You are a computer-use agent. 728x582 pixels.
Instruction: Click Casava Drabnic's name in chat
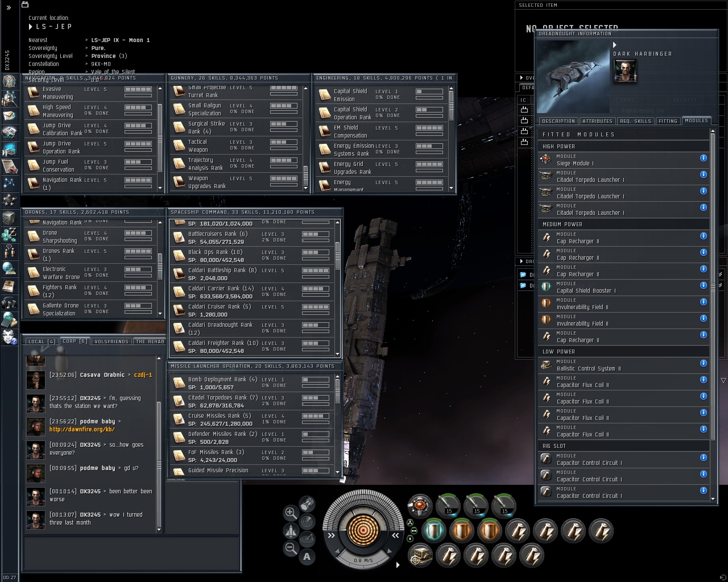click(x=102, y=375)
